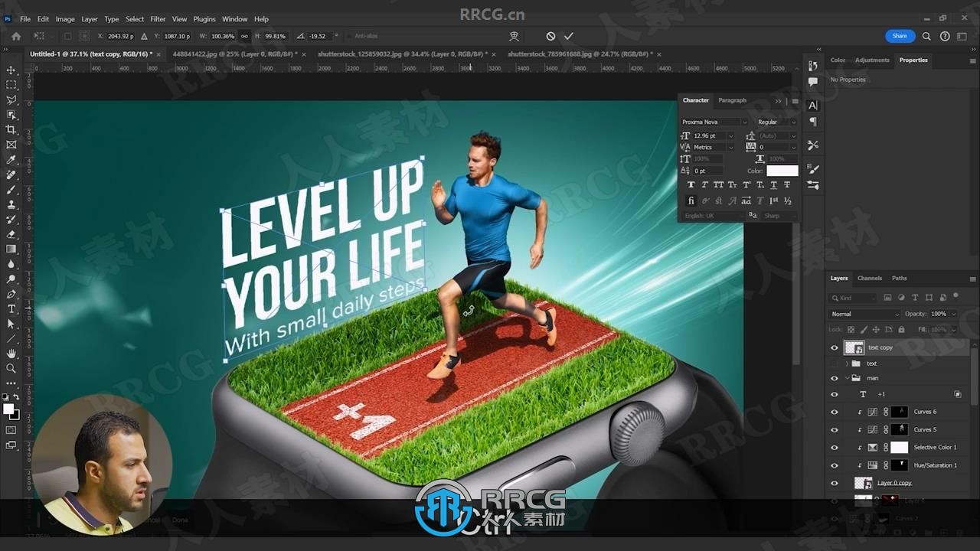The image size is (980, 551).
Task: Click the X position field 2043.92
Action: (x=120, y=36)
